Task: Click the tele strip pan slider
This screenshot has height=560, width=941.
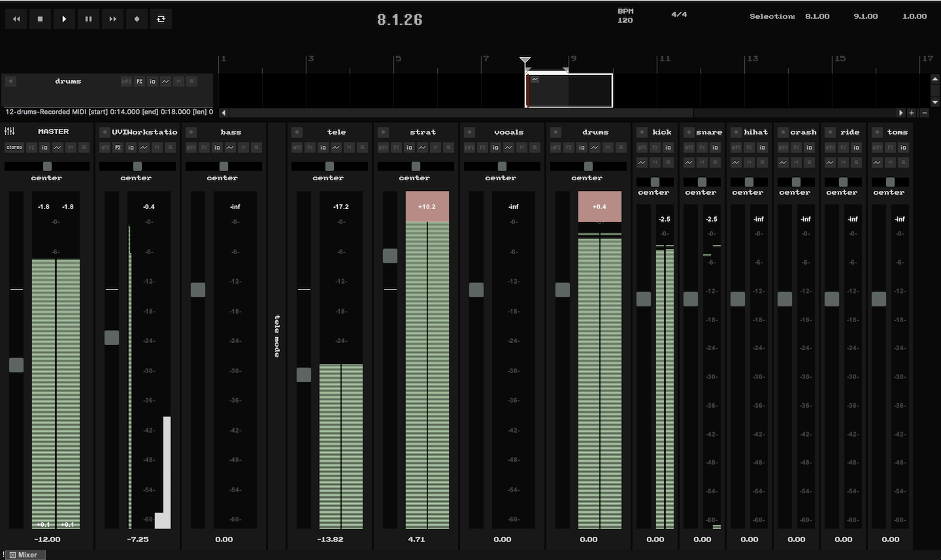Action: pyautogui.click(x=329, y=167)
